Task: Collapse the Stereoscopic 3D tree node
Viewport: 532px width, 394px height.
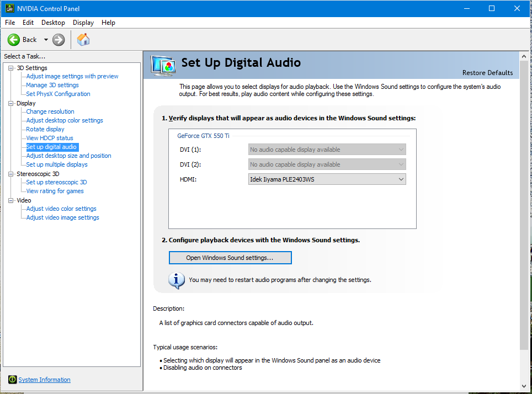Action: click(11, 174)
